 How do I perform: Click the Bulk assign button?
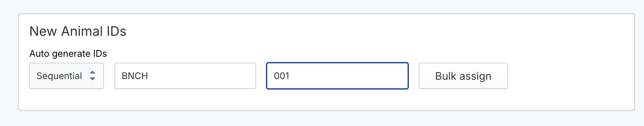click(x=463, y=76)
